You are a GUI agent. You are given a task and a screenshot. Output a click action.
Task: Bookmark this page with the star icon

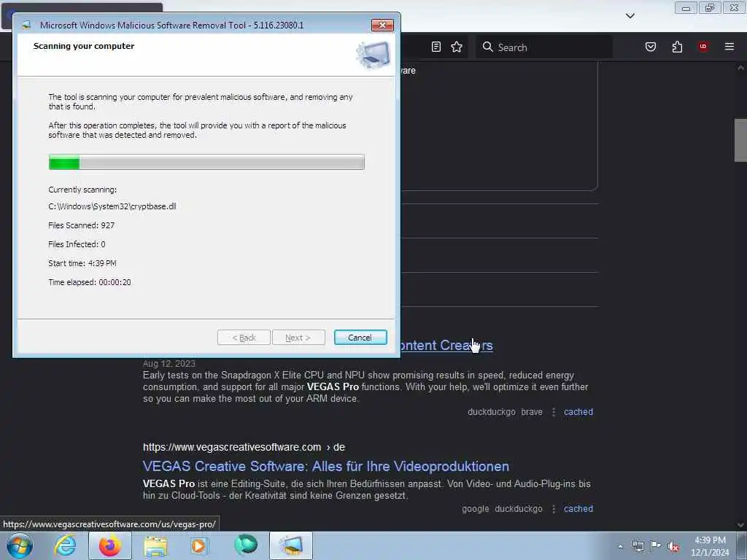point(457,47)
